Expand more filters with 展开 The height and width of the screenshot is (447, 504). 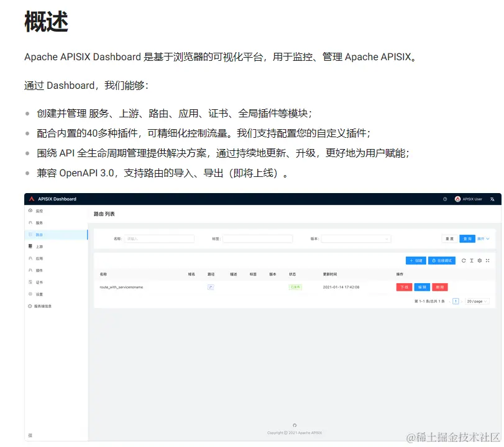point(483,238)
